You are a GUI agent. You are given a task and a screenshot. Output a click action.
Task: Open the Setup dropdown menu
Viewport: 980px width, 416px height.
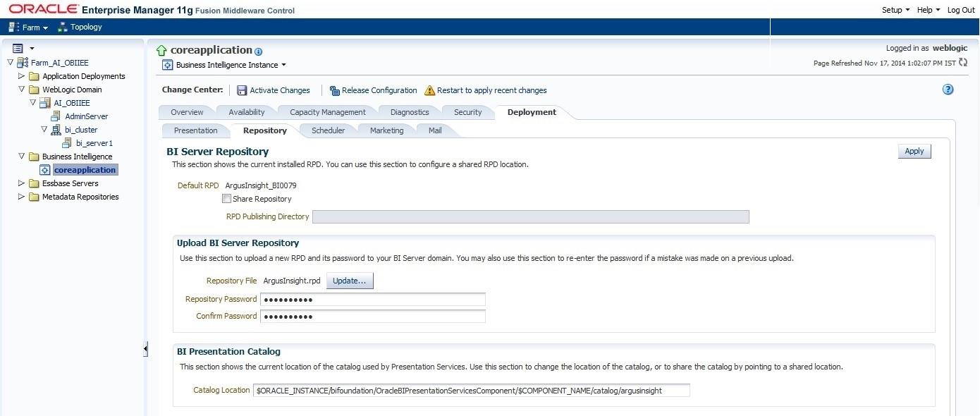point(895,10)
